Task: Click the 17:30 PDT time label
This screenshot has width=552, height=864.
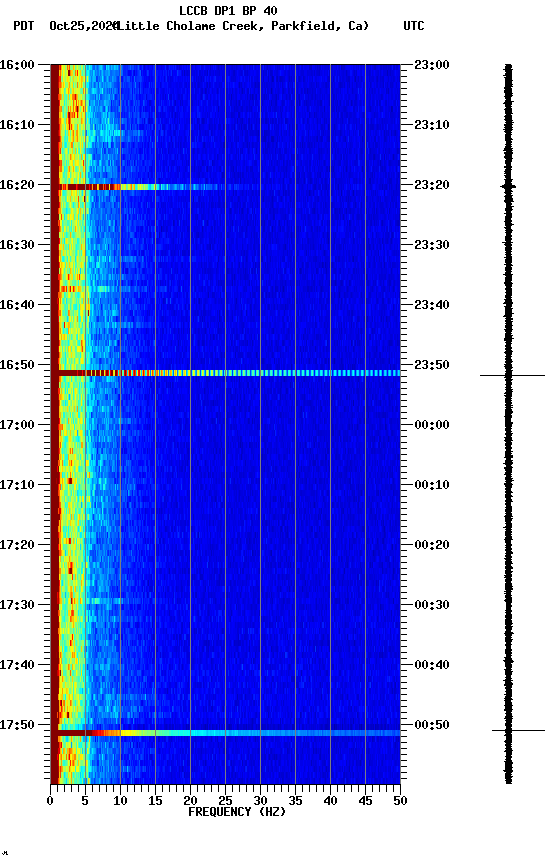Action: coord(17,606)
